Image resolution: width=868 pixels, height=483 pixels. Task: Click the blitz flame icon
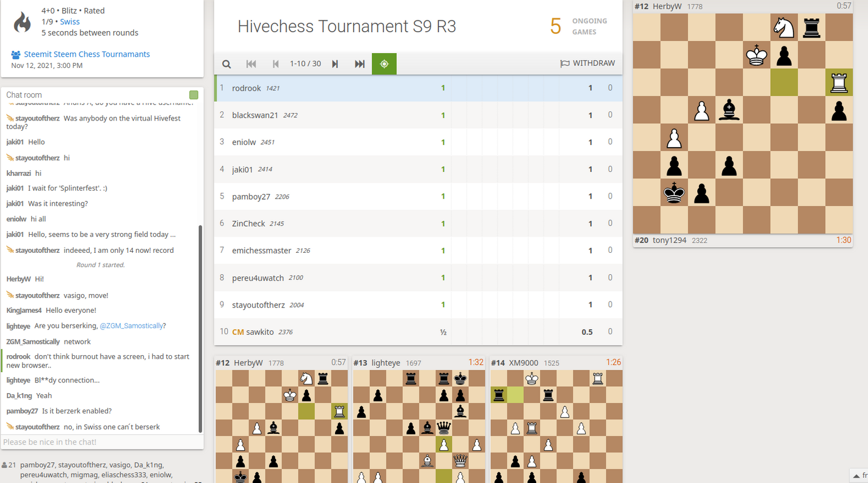coord(22,22)
